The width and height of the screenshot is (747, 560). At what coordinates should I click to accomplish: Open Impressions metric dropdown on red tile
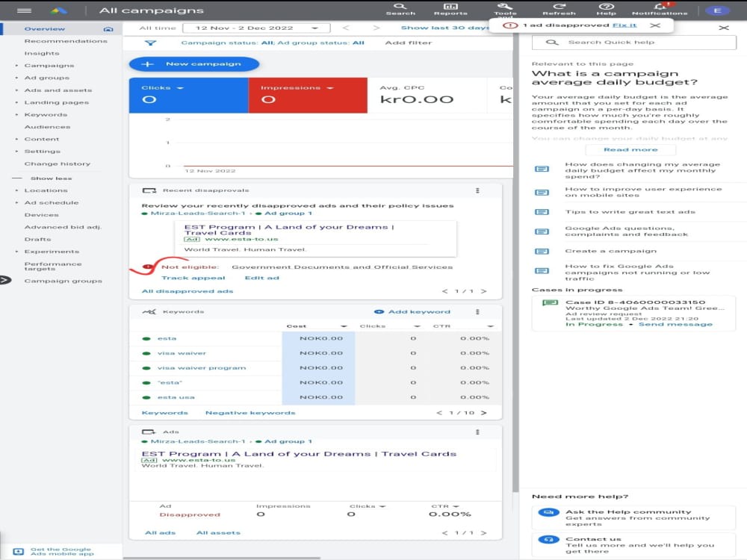[x=330, y=88]
